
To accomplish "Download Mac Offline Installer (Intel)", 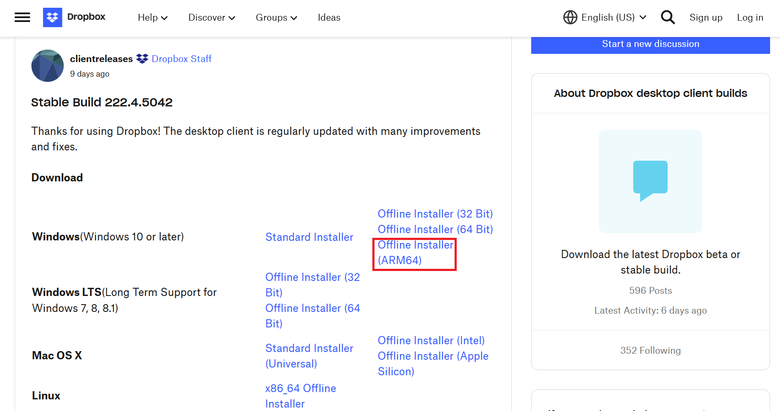I will pyautogui.click(x=431, y=340).
